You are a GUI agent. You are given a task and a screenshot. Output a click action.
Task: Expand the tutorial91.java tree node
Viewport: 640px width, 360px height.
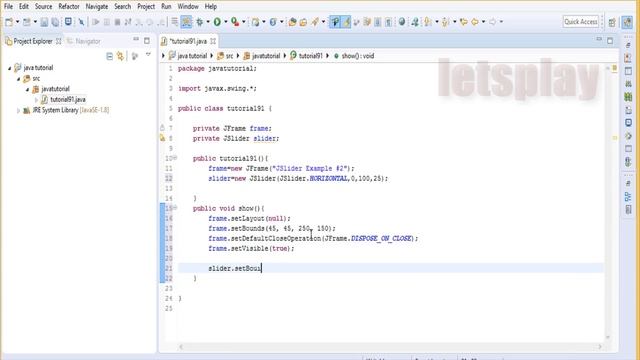tap(36, 100)
